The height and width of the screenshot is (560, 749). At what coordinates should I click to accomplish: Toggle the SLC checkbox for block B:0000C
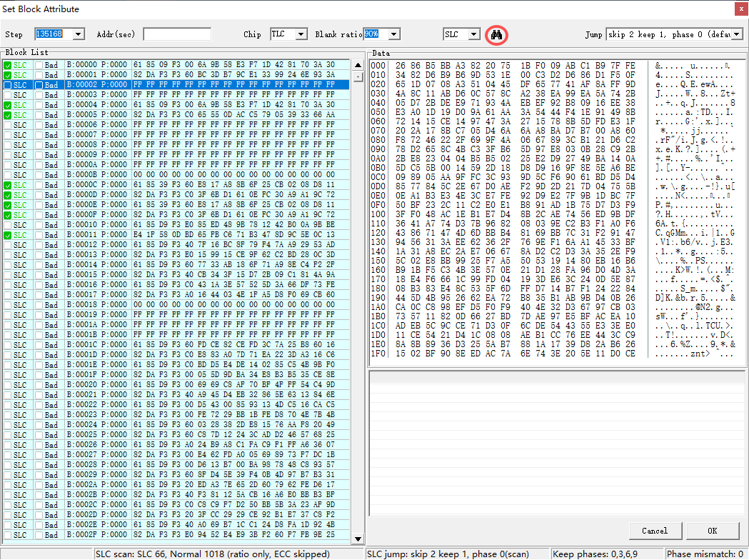pos(8,185)
